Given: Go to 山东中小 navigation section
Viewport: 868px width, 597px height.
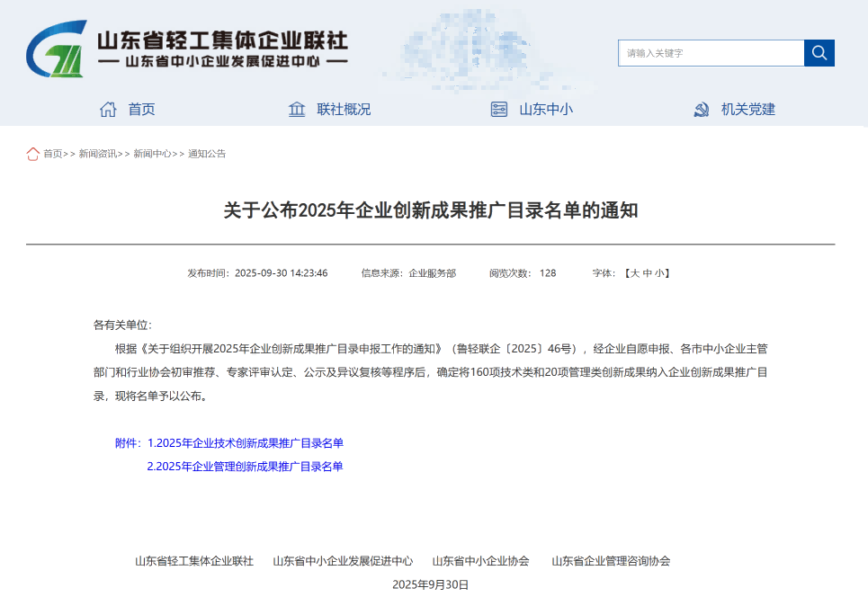Looking at the screenshot, I should [546, 110].
